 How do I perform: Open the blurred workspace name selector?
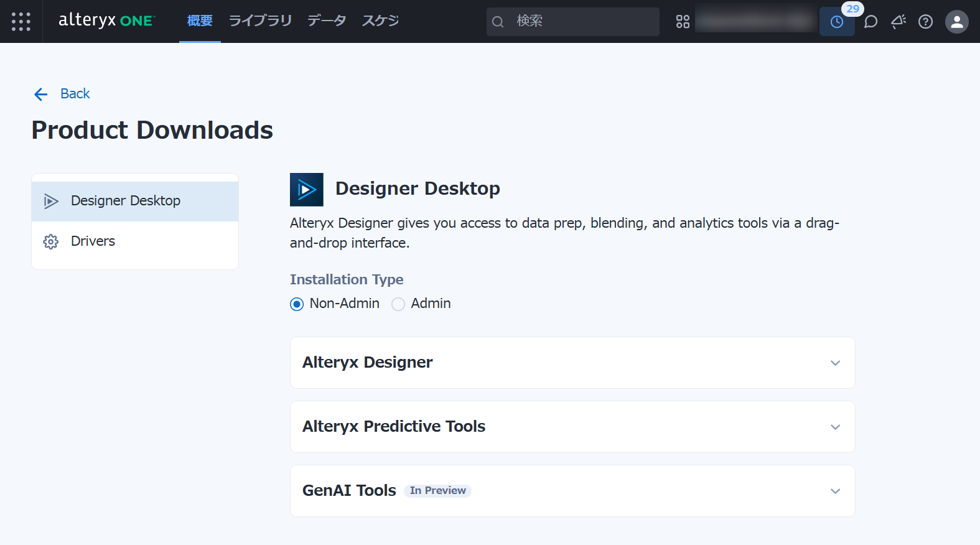click(x=756, y=21)
